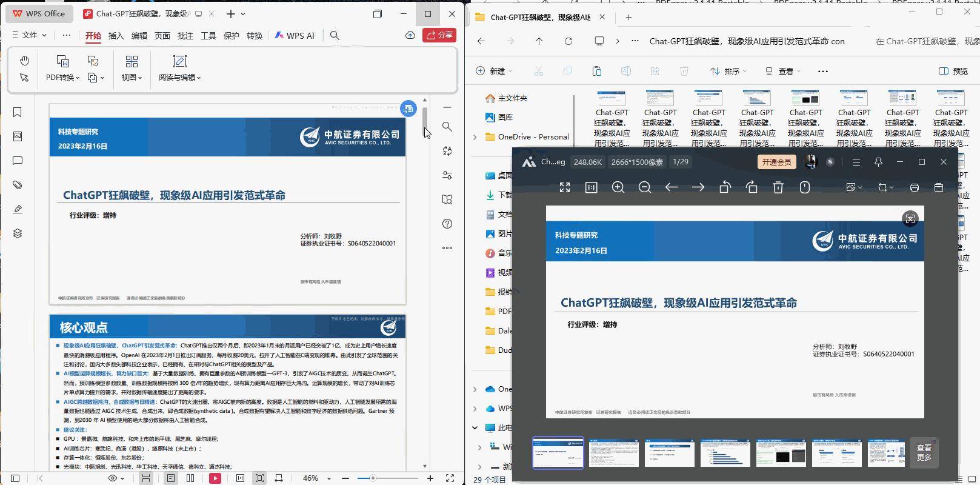980x485 pixels.
Task: Click 查看更多 in the thumbnail strip
Action: (x=924, y=453)
